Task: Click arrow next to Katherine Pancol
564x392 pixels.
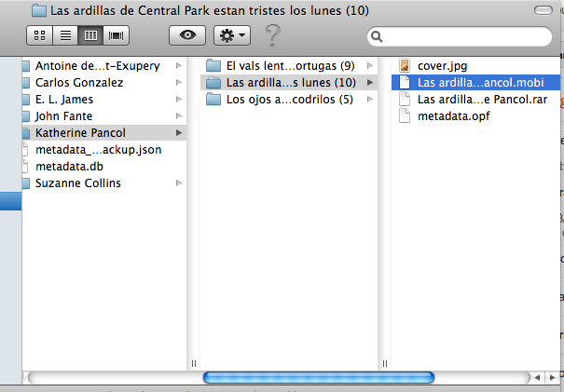Action: coord(179,133)
